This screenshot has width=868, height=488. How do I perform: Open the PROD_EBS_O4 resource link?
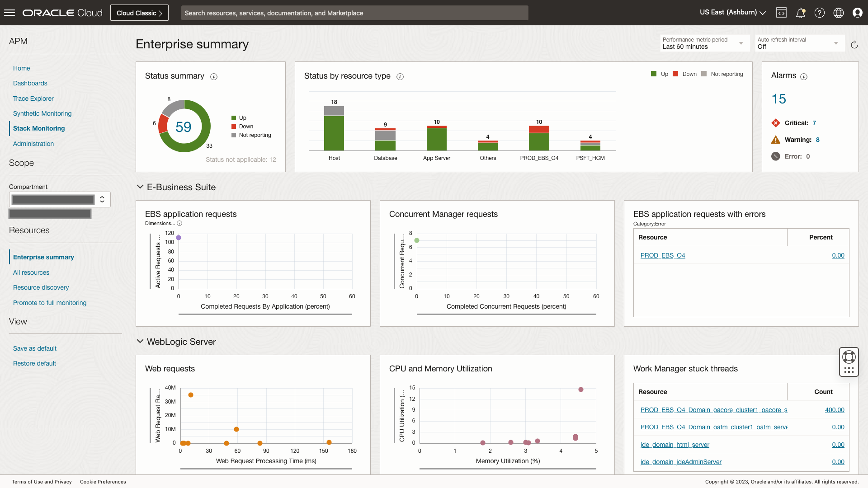[x=662, y=255]
